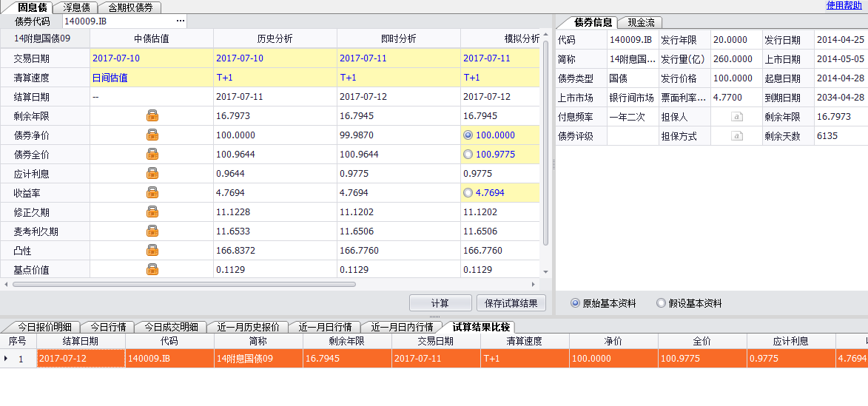Image resolution: width=868 pixels, height=406 pixels.
Task: Click 即时分析 trade date 2017-07-11 cell
Action: (399, 58)
